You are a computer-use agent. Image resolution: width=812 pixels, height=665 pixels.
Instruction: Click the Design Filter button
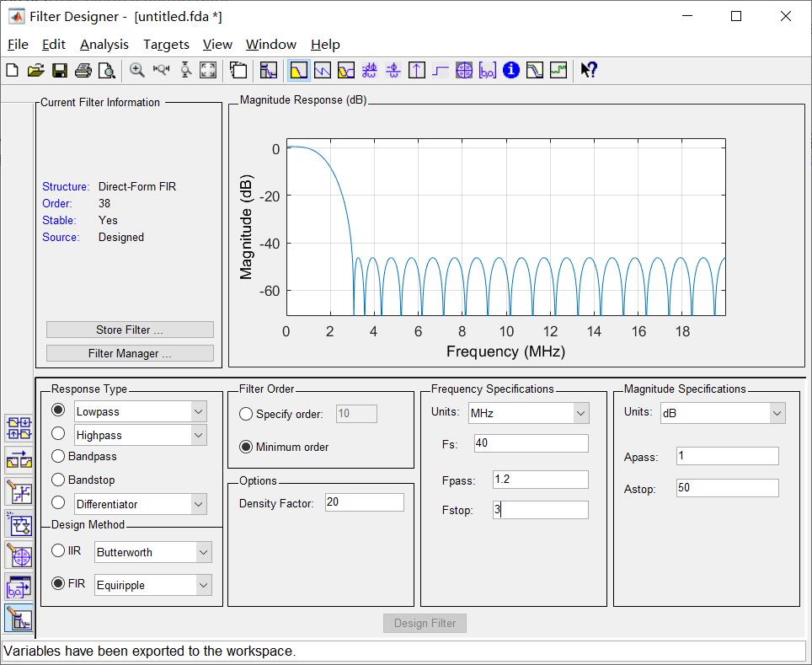point(425,623)
